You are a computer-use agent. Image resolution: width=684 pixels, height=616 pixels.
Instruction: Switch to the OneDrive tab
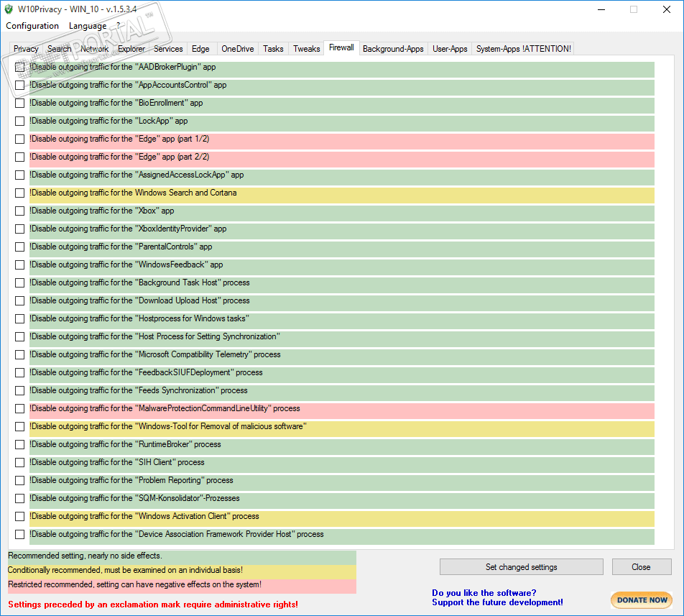tap(238, 49)
